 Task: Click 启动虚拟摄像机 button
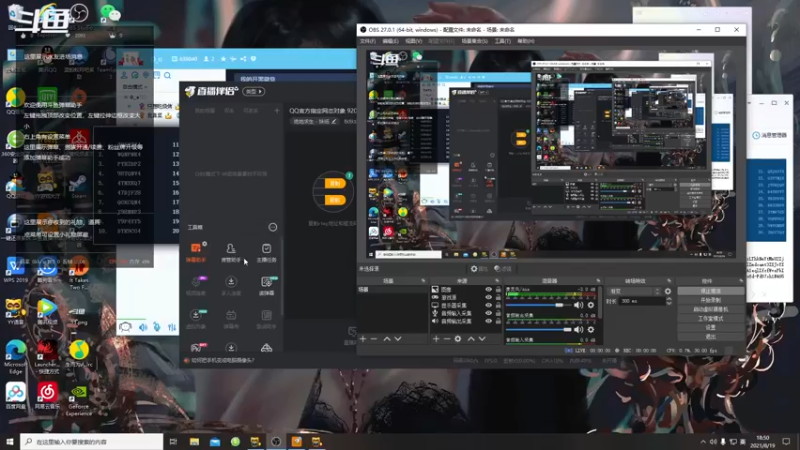point(710,309)
